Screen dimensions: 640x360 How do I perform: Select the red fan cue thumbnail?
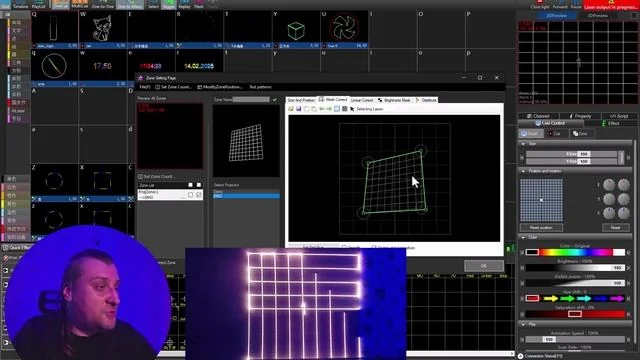[344, 28]
